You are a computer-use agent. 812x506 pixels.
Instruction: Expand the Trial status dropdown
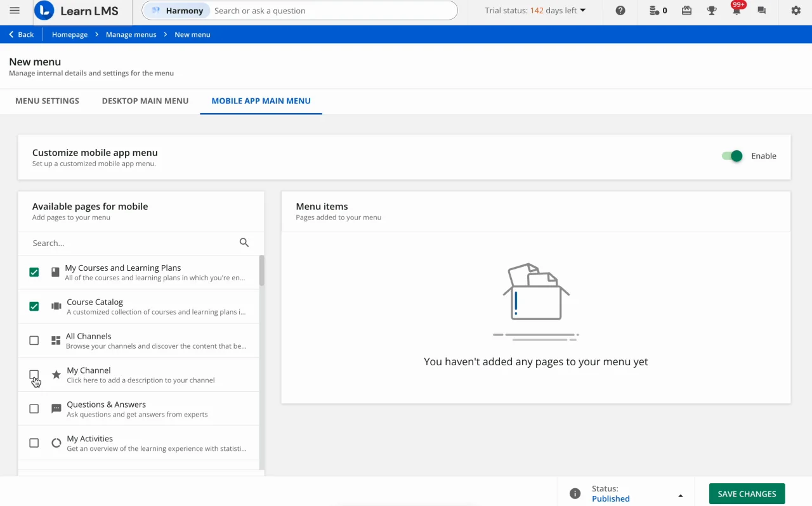point(535,11)
